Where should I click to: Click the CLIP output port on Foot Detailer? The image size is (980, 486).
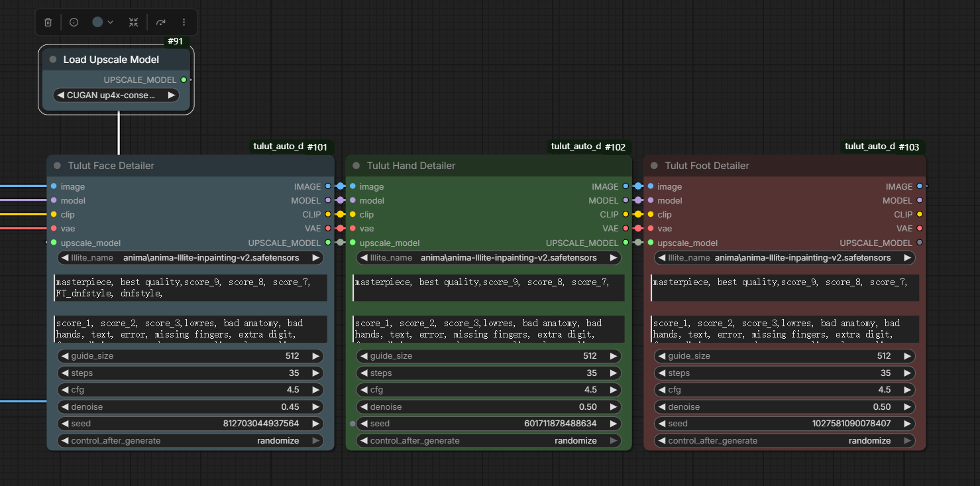point(920,214)
